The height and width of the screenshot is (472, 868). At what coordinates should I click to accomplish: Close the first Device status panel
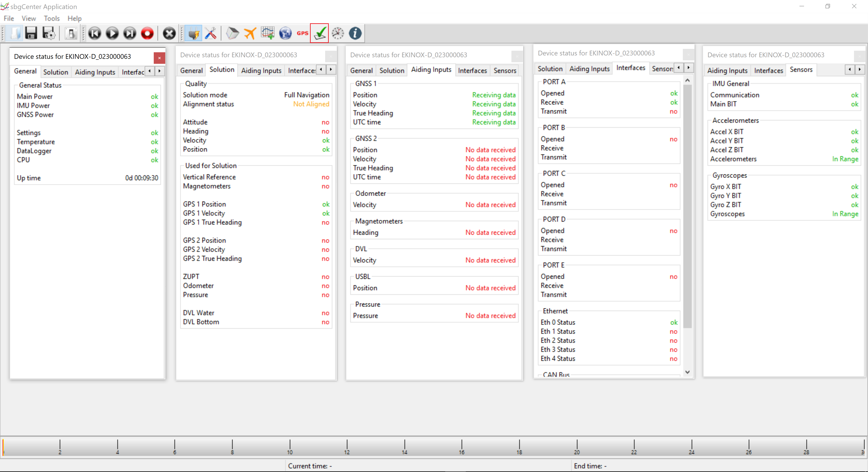pos(159,58)
